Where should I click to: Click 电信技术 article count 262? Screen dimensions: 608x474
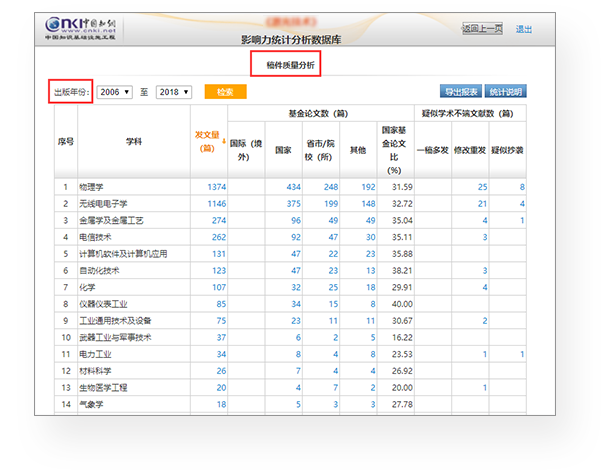point(219,237)
